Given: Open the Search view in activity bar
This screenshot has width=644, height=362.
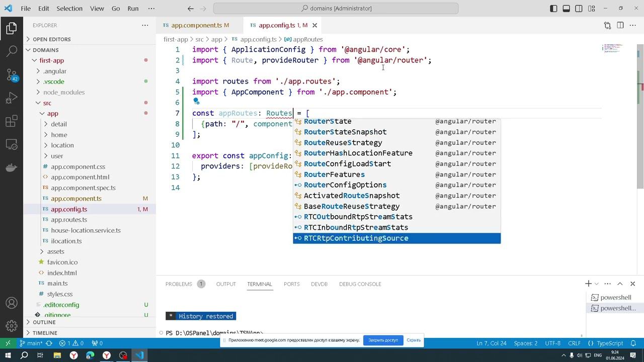Looking at the screenshot, I should pos(12,51).
